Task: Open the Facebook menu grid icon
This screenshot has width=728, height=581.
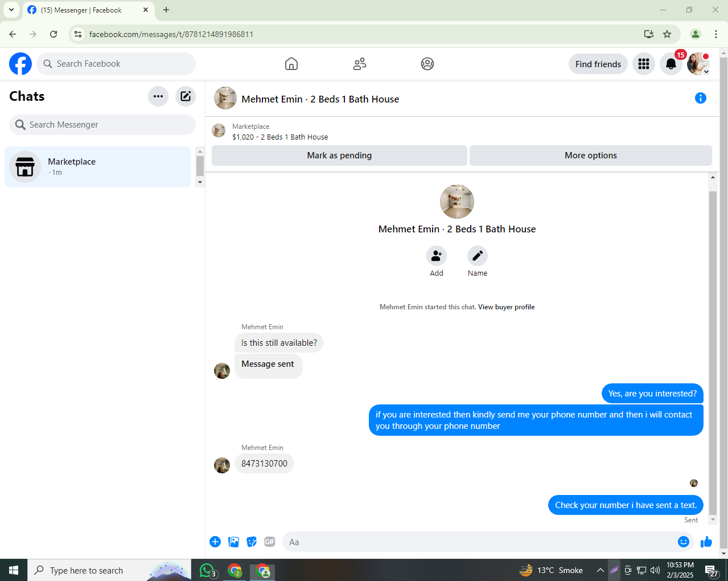Action: point(644,64)
